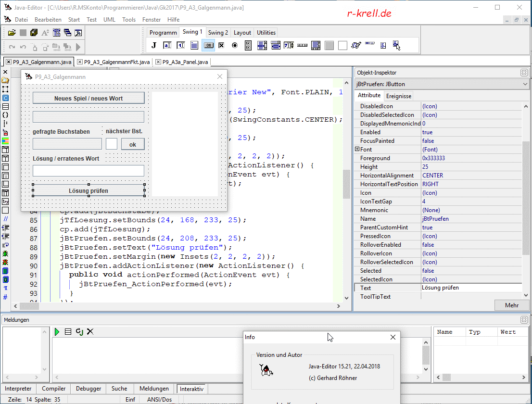532x404 pixels.
Task: Select the JButton OK component icon
Action: coord(208,46)
